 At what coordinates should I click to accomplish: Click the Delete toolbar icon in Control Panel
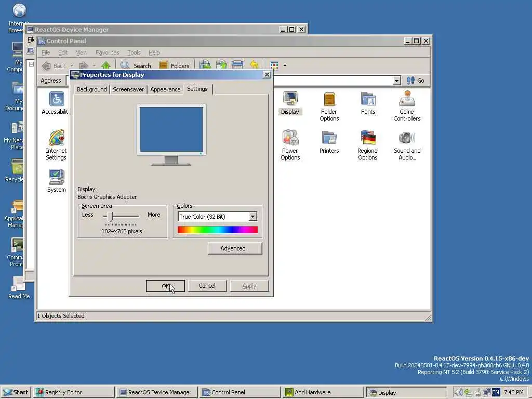(237, 65)
